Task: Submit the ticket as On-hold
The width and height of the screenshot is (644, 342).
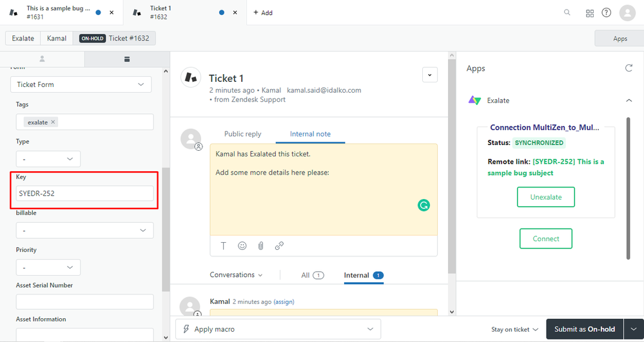Action: coord(585,329)
